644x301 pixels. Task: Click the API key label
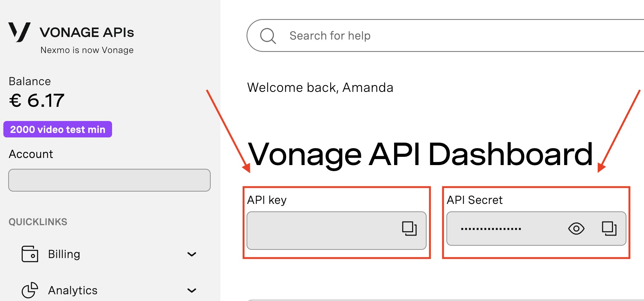(267, 200)
